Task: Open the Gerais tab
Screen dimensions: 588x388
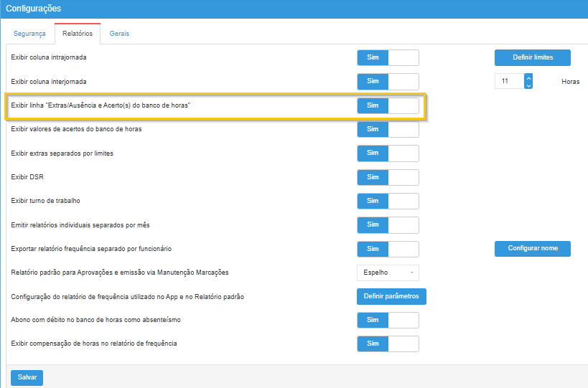Action: click(x=119, y=34)
